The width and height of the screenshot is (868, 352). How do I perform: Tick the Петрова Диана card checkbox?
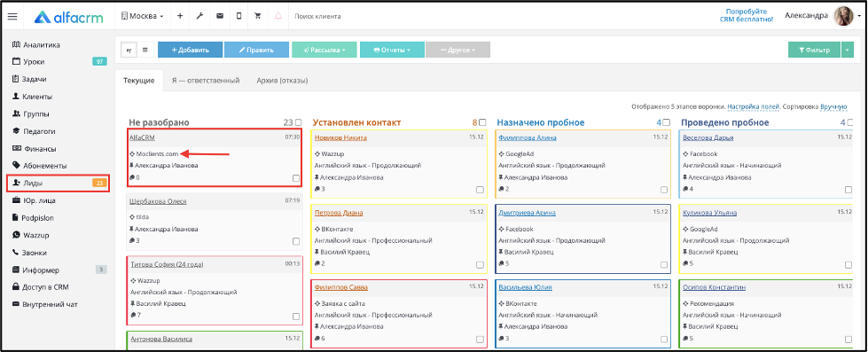coord(480,264)
